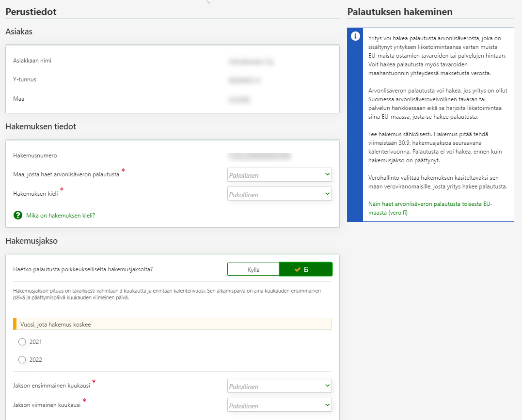Click the blurred Y-tunnus value

244,80
